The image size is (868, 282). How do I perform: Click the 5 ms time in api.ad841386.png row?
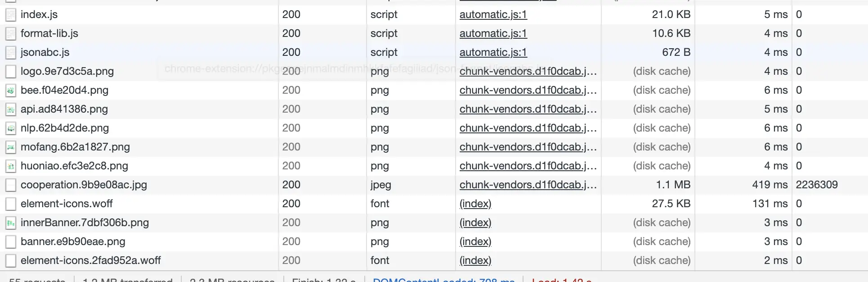(776, 109)
